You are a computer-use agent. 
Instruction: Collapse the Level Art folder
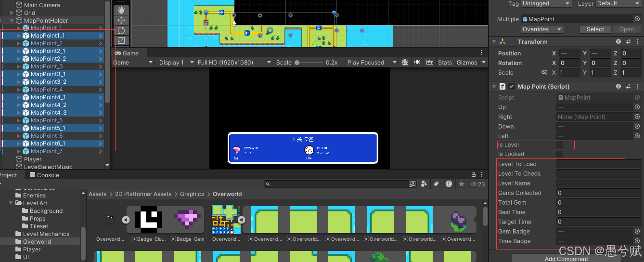pyautogui.click(x=11, y=203)
